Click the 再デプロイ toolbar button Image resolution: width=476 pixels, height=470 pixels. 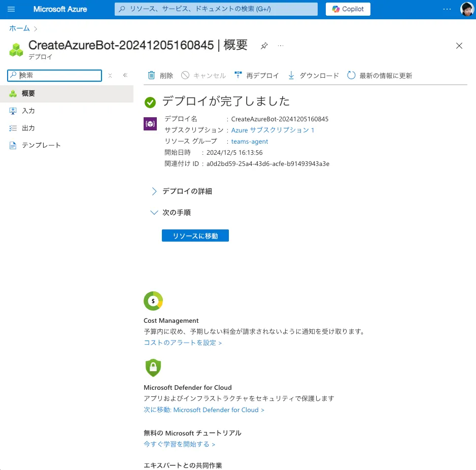click(256, 75)
